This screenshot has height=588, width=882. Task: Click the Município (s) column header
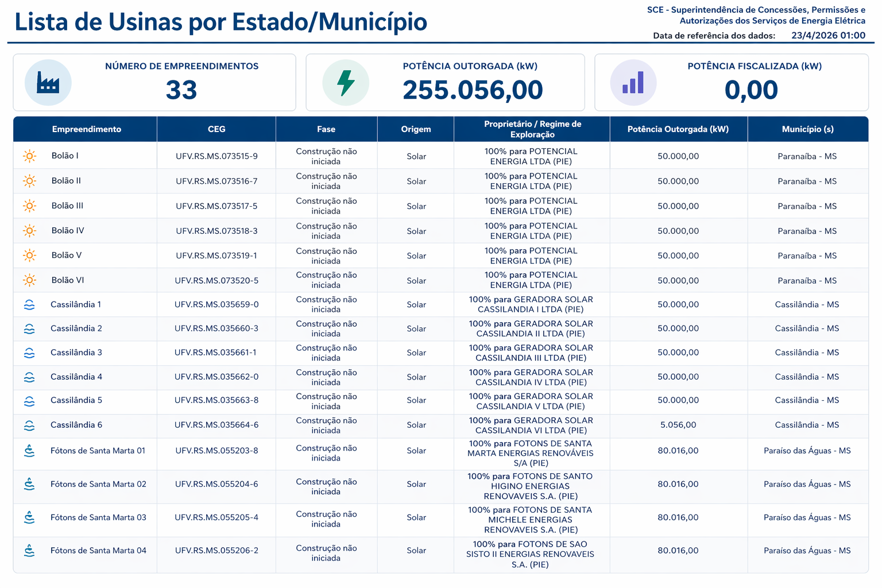tap(807, 129)
